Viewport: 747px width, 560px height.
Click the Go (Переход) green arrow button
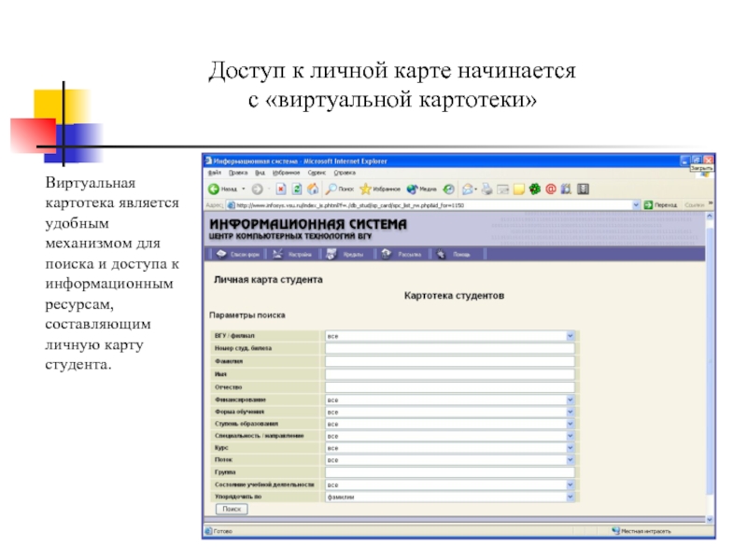660,204
